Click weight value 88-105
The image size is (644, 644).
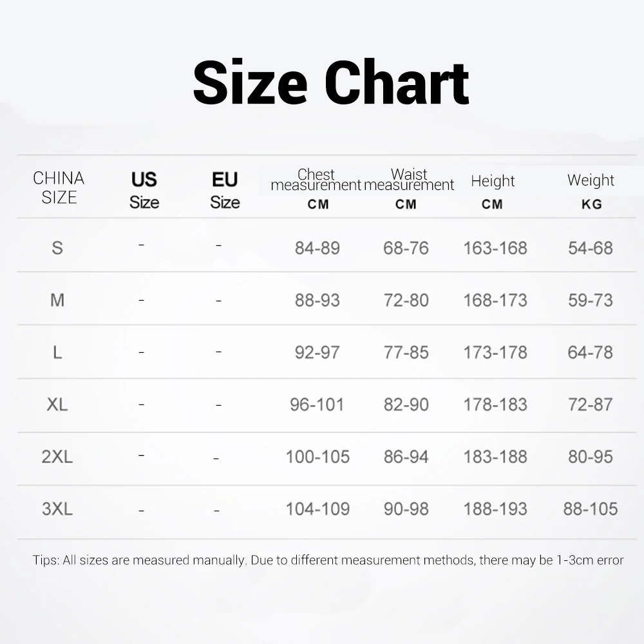click(591, 509)
